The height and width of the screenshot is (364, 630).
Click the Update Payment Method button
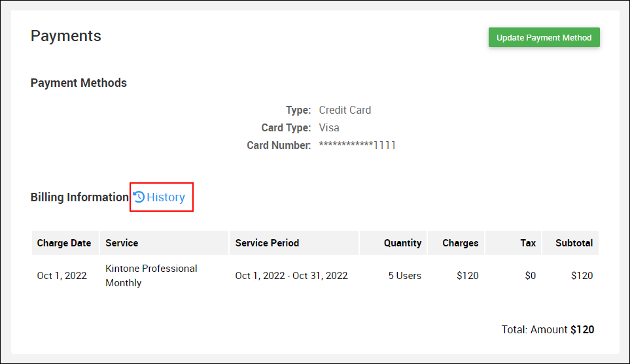click(544, 37)
